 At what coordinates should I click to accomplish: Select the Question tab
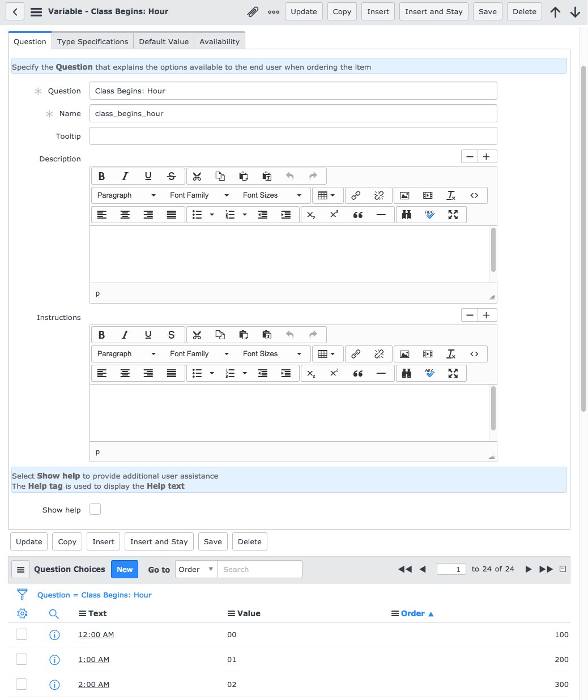click(30, 41)
